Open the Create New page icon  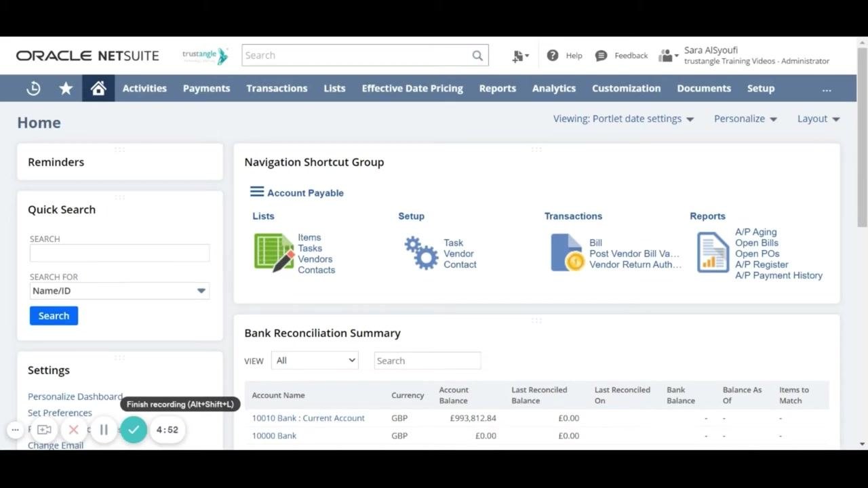click(520, 56)
